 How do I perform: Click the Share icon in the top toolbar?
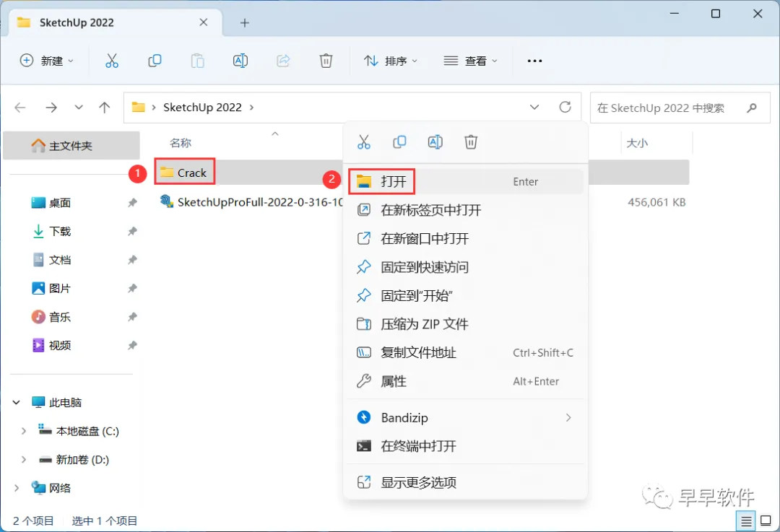pyautogui.click(x=283, y=61)
